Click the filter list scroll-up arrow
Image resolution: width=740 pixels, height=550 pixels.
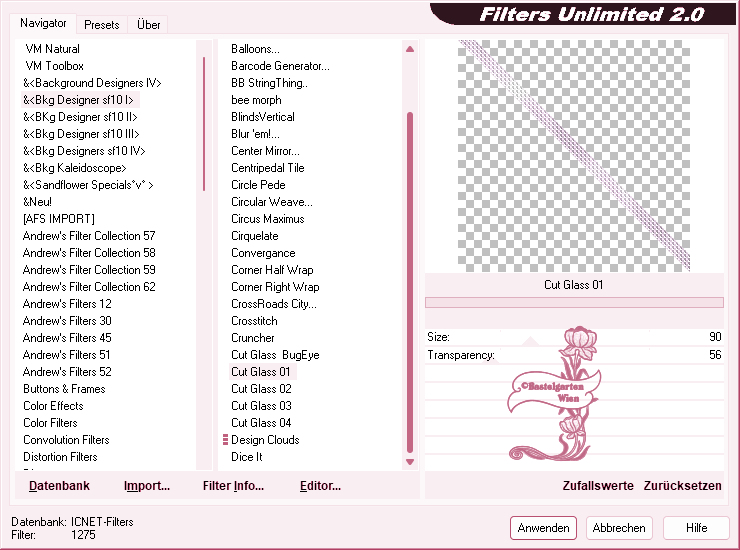(410, 49)
